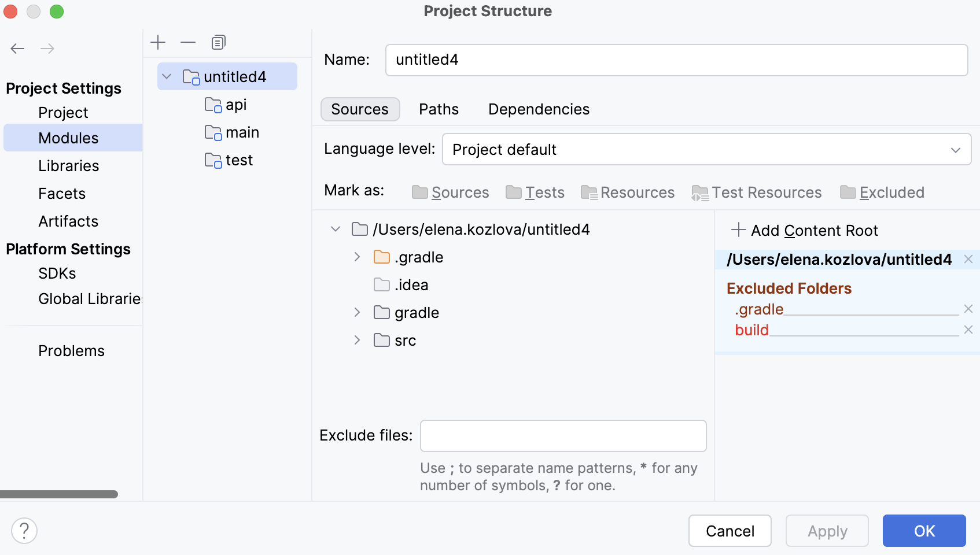This screenshot has width=980, height=555.
Task: Collapse the /Users/elena.kozlova/untitled4 content root
Action: coord(336,229)
